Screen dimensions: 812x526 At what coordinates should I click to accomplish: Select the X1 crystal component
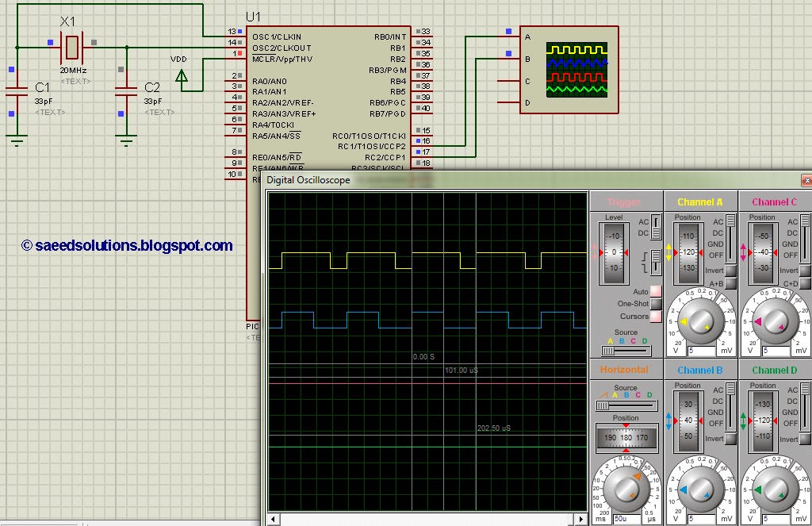pyautogui.click(x=71, y=47)
